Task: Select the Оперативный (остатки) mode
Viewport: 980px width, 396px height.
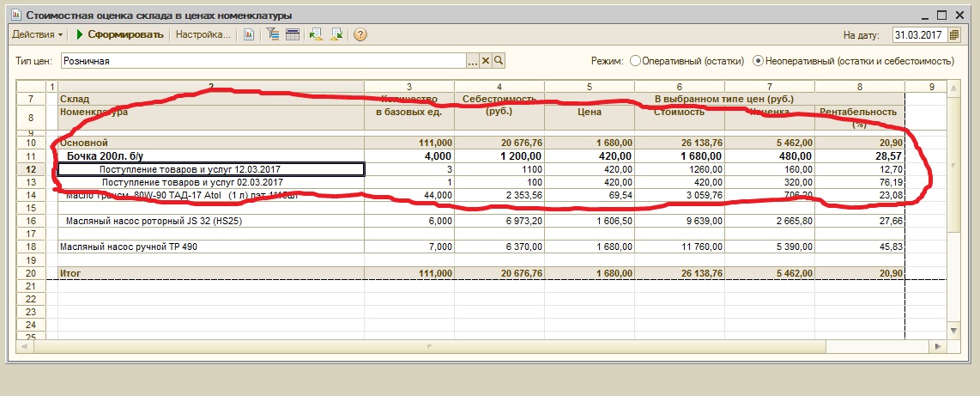Action: point(636,61)
